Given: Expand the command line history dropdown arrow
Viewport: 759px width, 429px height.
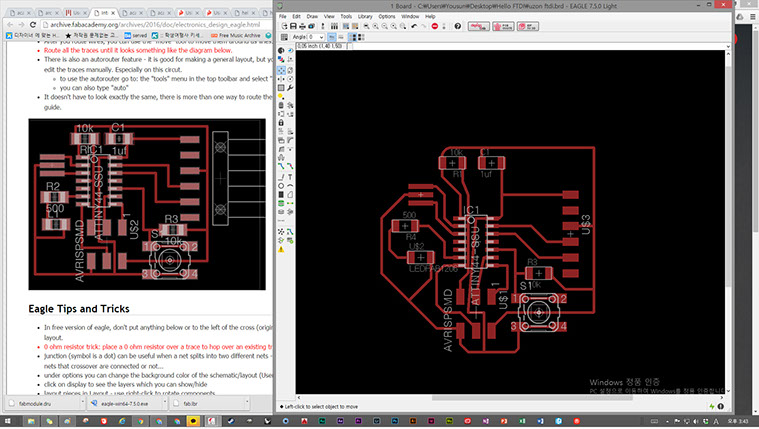Looking at the screenshot, I should point(728,46).
